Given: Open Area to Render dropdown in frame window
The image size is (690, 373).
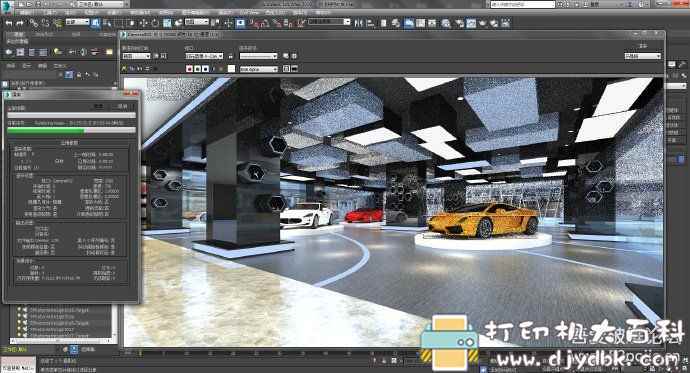Looking at the screenshot, I should [136, 56].
